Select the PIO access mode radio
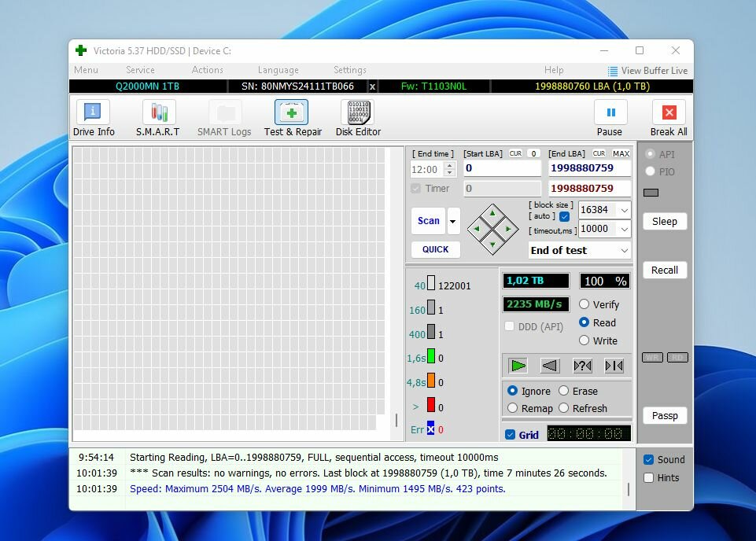This screenshot has width=756, height=541. 650,171
